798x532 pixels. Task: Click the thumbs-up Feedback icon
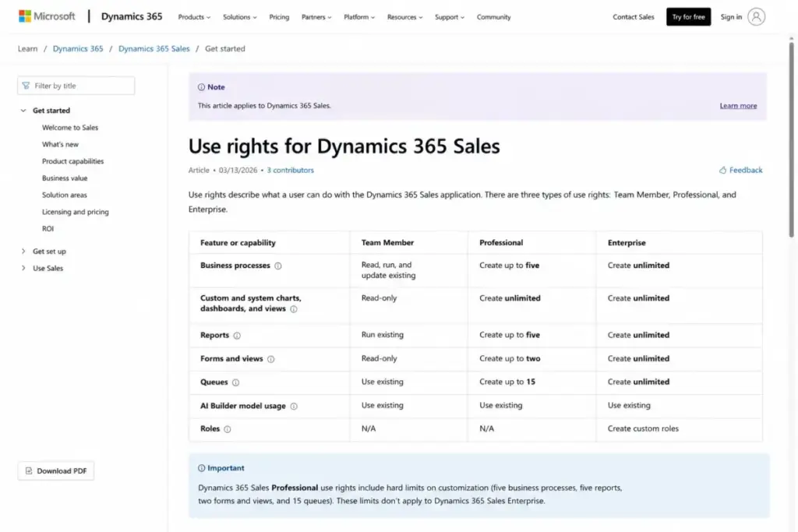point(722,170)
